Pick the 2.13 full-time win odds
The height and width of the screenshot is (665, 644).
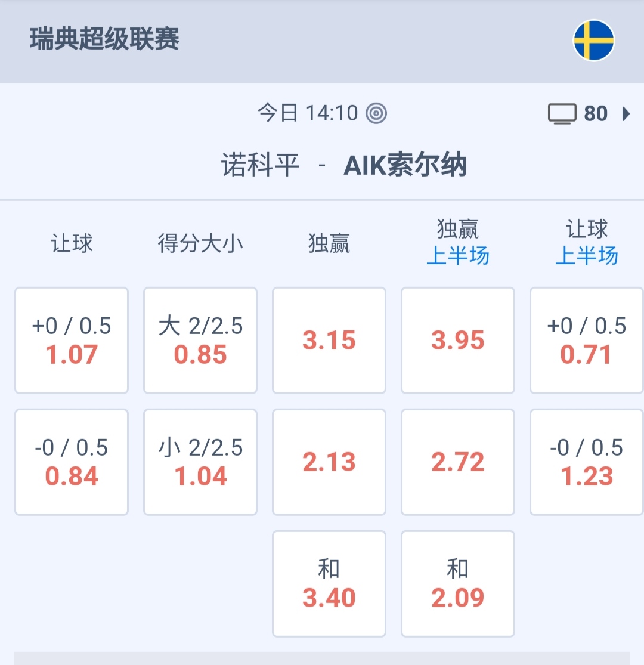point(329,462)
